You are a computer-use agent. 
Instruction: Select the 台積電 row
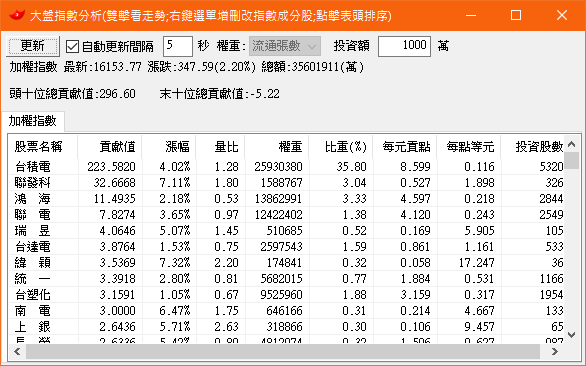[x=286, y=166]
